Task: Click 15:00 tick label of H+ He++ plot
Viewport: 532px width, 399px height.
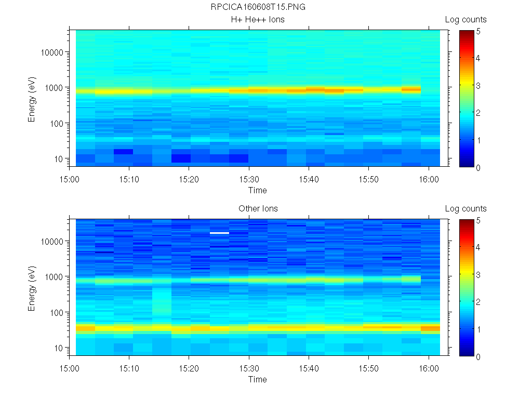Action: [x=69, y=179]
